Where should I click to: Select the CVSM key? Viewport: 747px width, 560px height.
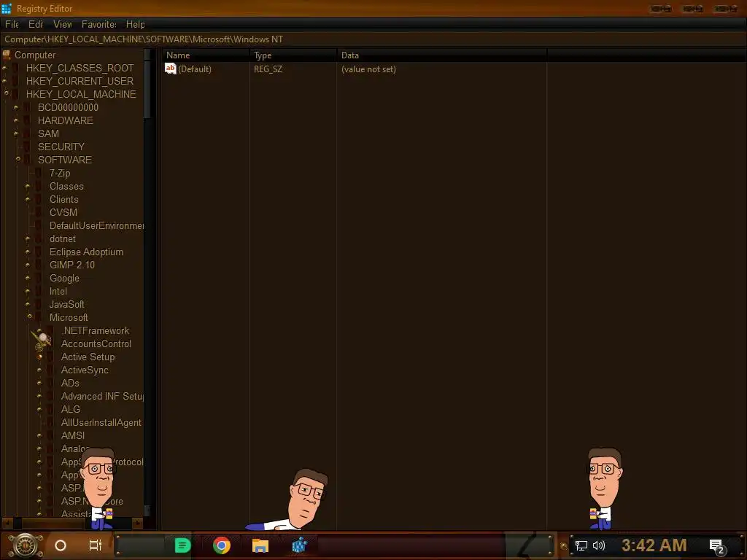[63, 212]
